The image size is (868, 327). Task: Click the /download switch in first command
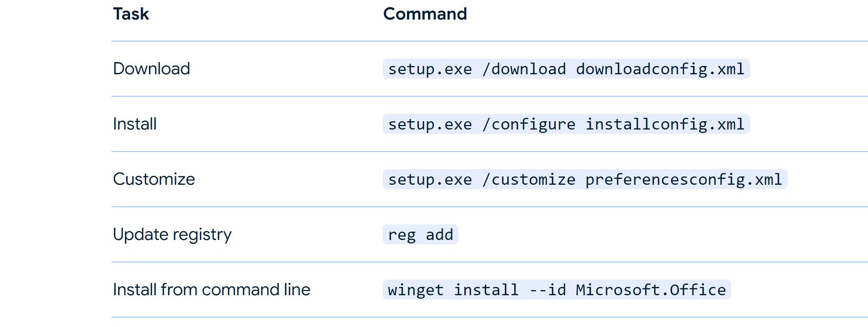[x=524, y=69]
